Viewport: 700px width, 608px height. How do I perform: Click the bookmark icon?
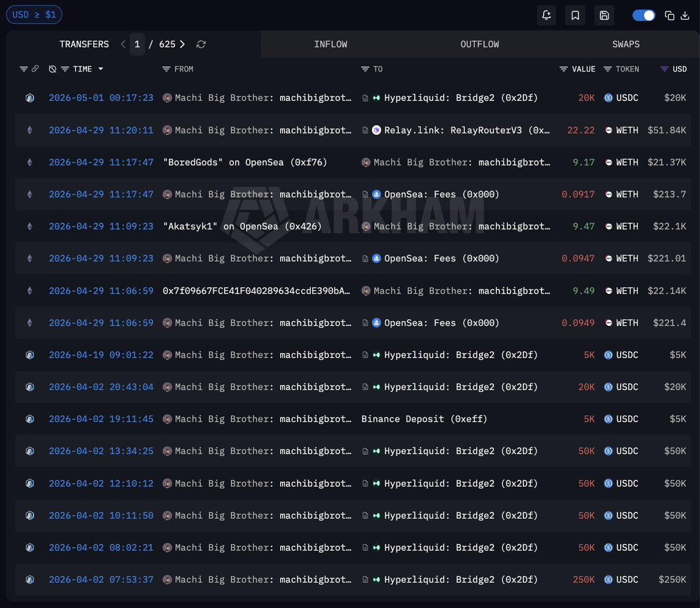point(575,15)
